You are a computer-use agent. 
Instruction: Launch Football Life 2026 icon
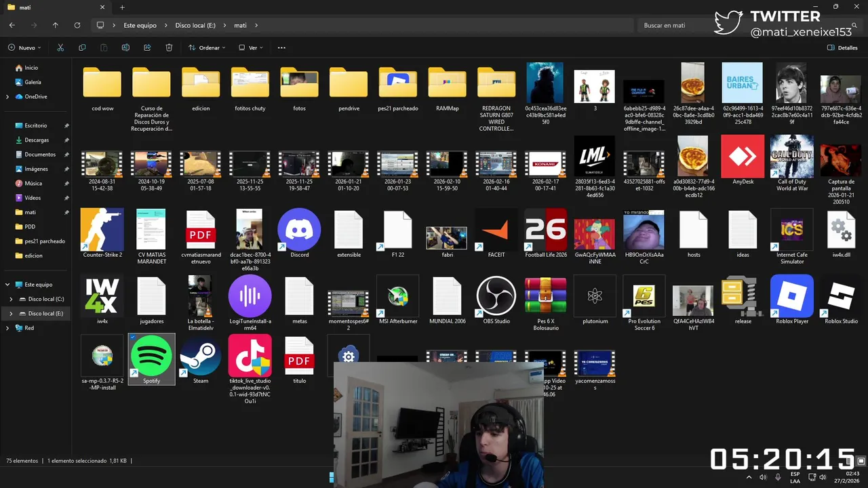(545, 230)
